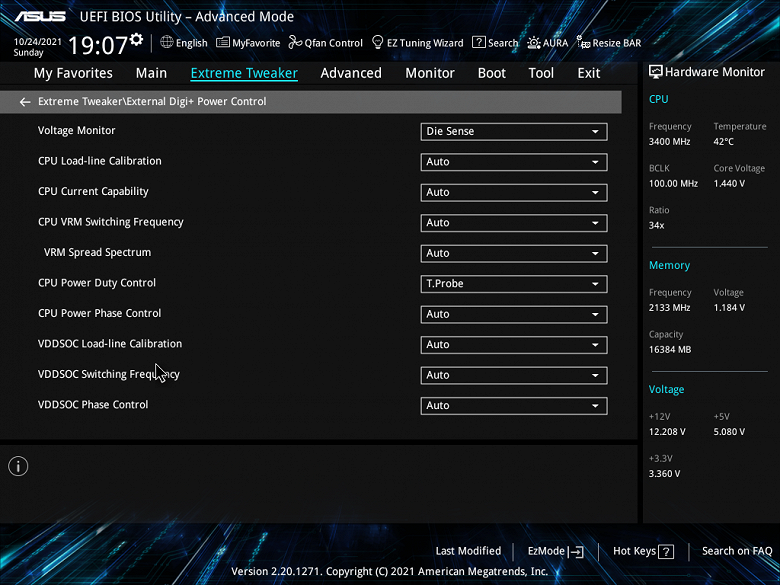The height and width of the screenshot is (585, 780).
Task: Open CPU VRM Switching Frequency dropdown
Action: 514,223
